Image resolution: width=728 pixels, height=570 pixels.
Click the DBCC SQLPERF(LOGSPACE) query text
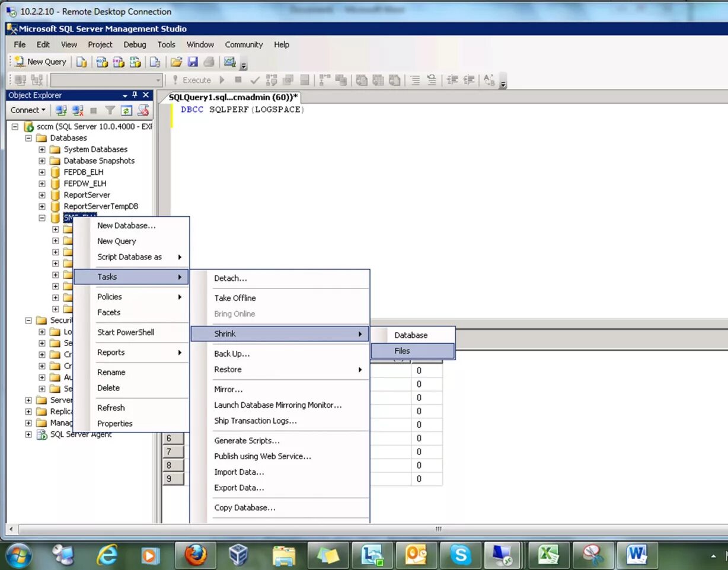pos(242,110)
